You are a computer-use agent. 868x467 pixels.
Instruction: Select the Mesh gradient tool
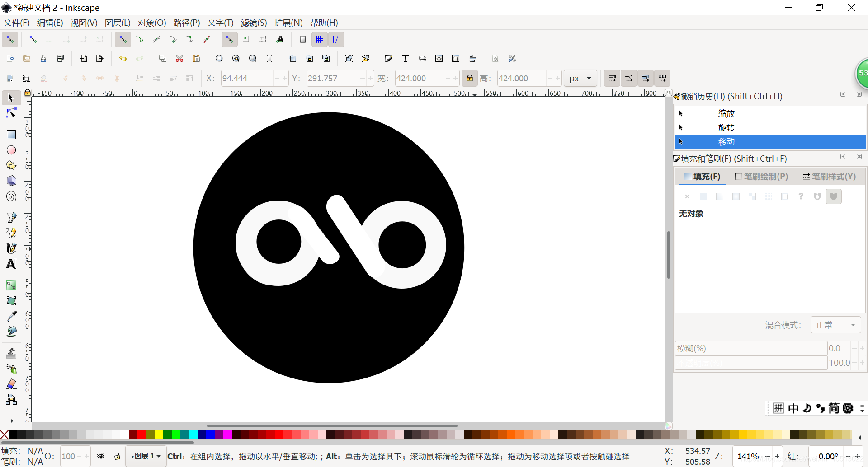tap(11, 301)
